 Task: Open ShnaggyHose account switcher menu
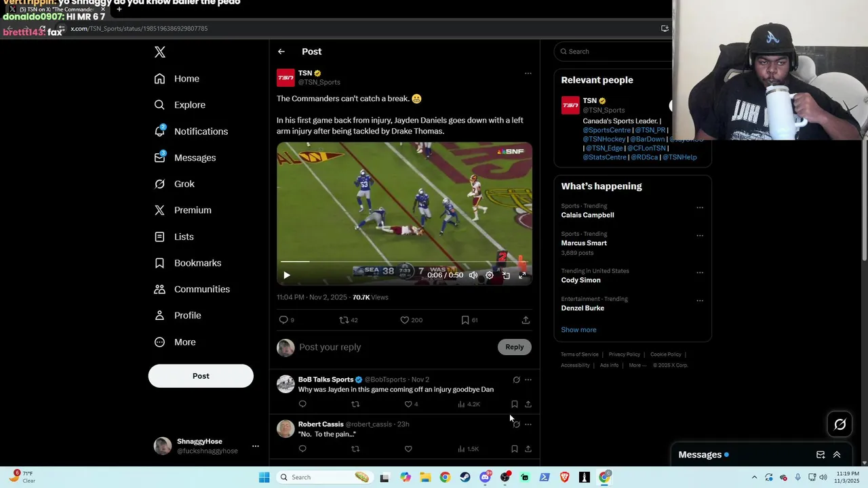(206, 446)
